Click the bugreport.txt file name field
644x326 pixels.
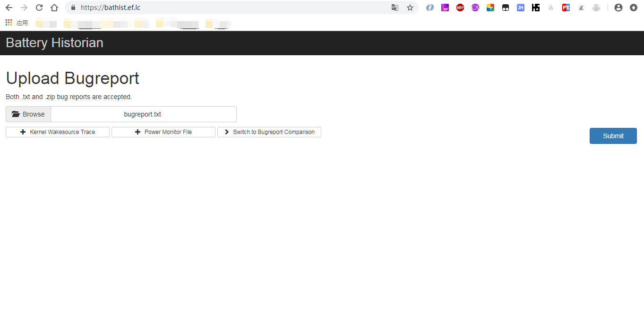[144, 114]
